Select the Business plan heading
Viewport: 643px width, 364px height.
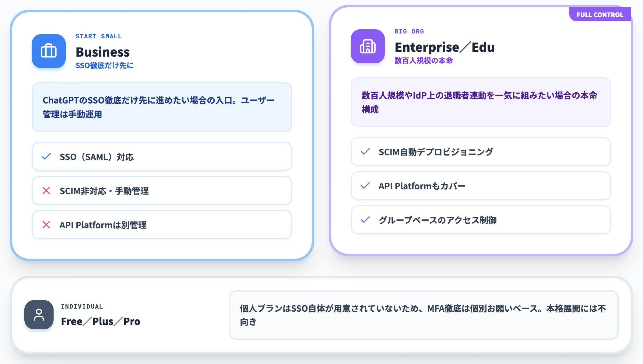point(103,52)
